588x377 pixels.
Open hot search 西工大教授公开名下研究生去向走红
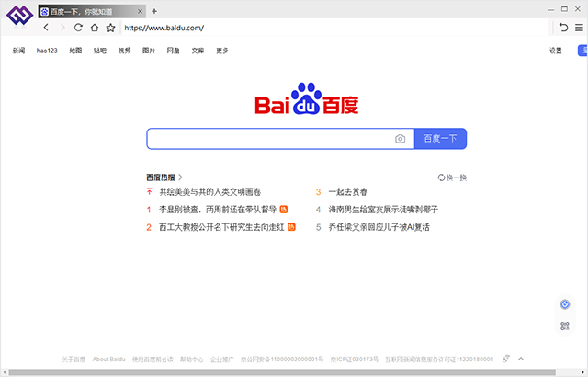221,227
